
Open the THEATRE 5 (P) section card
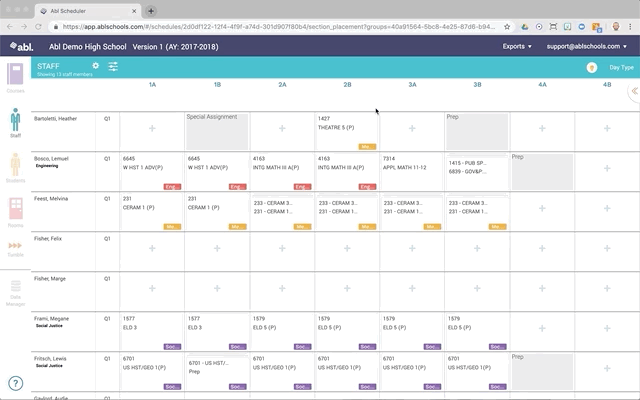[346, 128]
